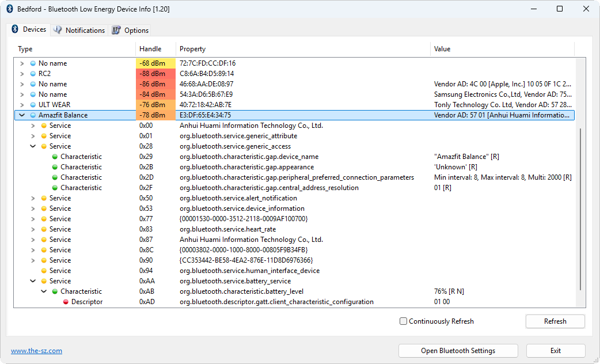Open the www.the-sz.com link
This screenshot has height=364, width=600.
(36, 351)
